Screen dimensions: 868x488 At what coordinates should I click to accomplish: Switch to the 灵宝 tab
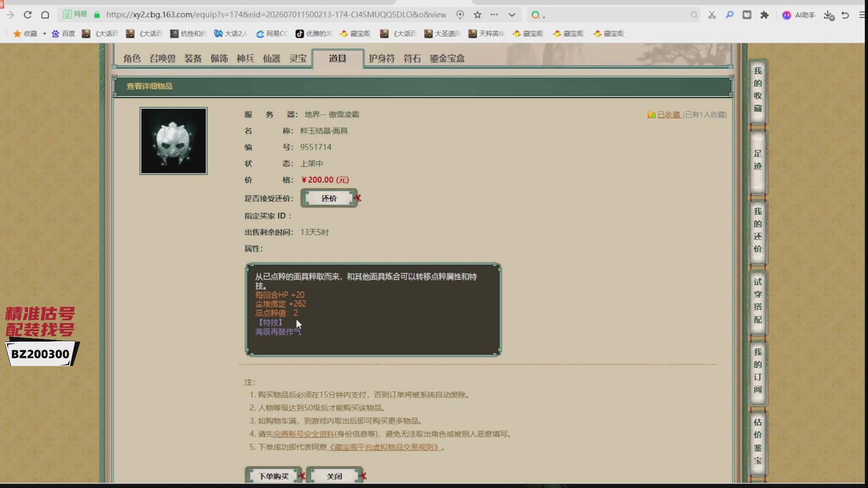(298, 58)
